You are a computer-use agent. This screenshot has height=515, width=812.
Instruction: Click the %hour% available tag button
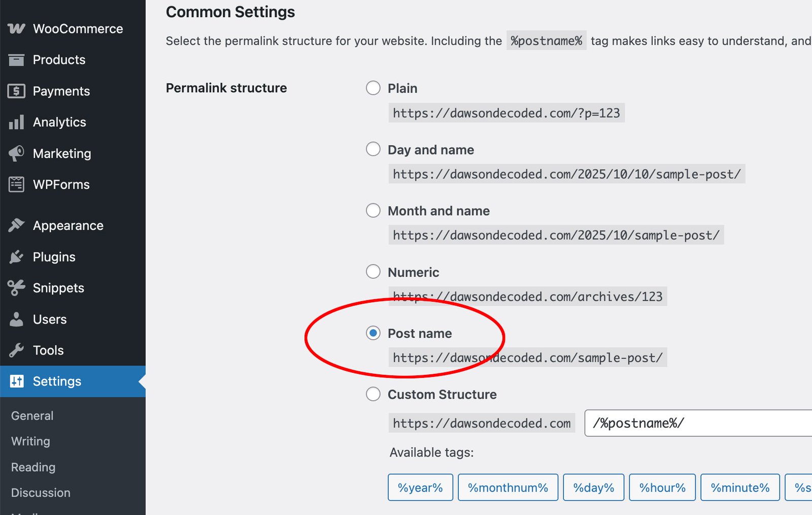[x=662, y=488]
